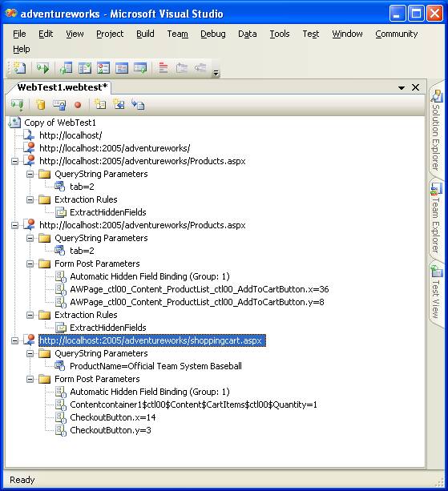Open the Test View window icon
Viewport: 448px width, 491px height.
66,67
